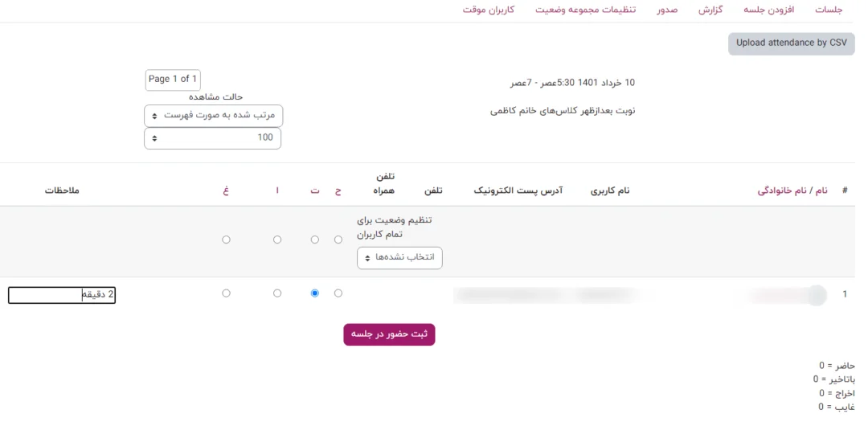The height and width of the screenshot is (422, 868).
Task: Open the جلسات tab
Action: tap(829, 10)
